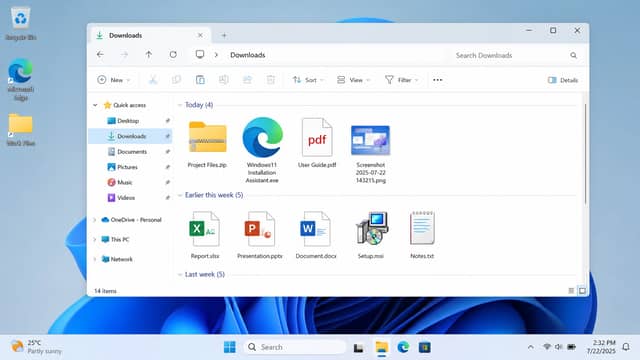Open Microsoft Store from the taskbar

[424, 347]
